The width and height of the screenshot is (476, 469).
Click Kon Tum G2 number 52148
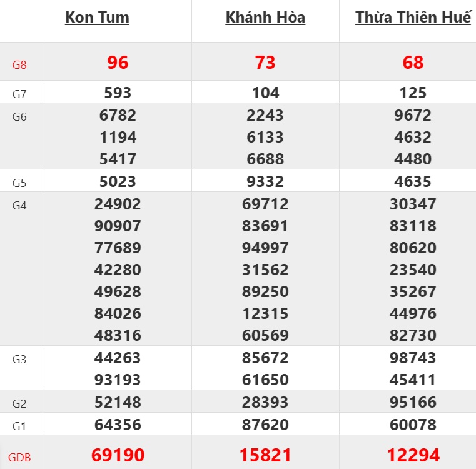[118, 402]
